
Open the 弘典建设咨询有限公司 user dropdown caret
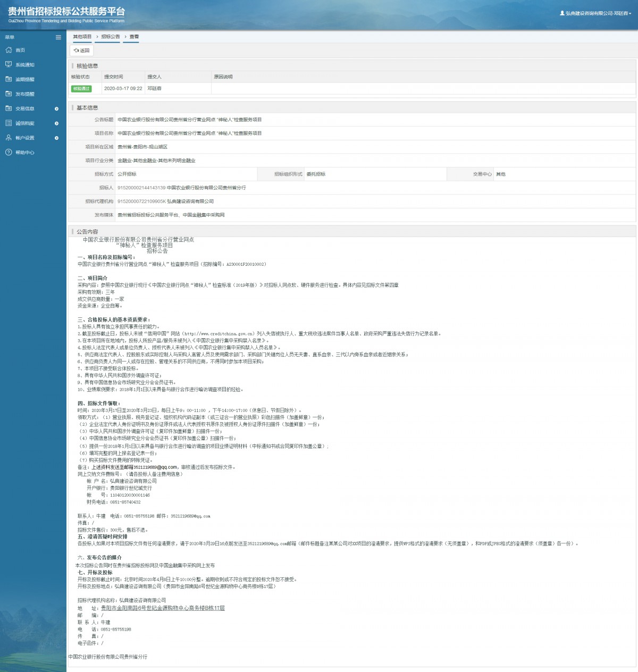coord(630,13)
